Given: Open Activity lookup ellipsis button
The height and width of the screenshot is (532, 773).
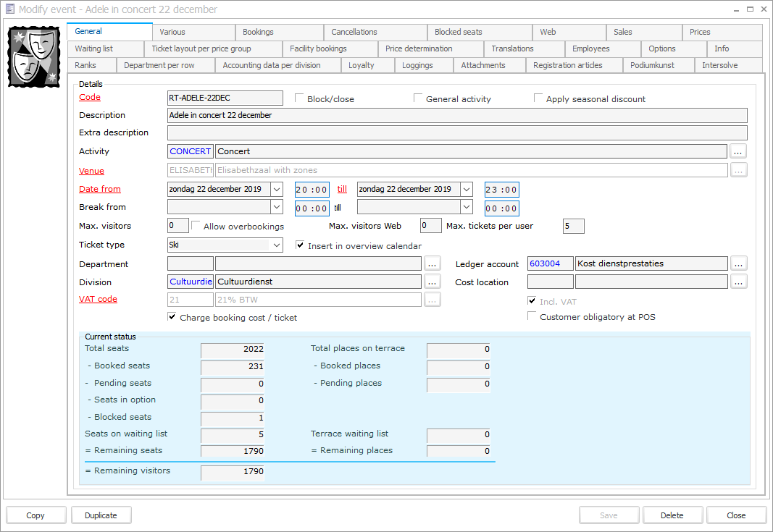Looking at the screenshot, I should point(738,151).
